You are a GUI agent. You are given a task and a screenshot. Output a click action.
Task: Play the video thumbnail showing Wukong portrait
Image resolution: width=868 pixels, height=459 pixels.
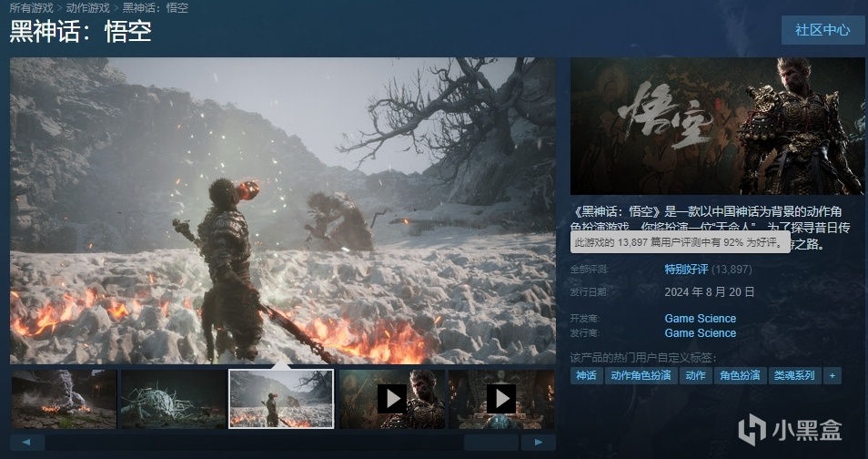pyautogui.click(x=392, y=399)
